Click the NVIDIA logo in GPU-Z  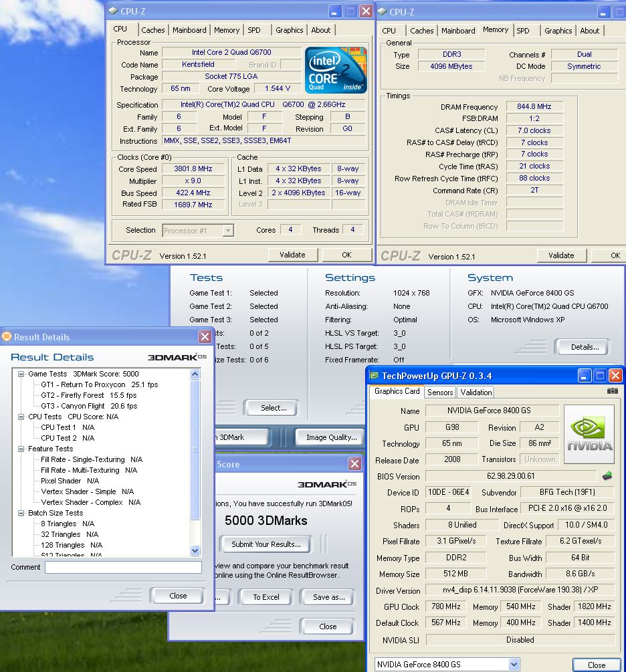[x=590, y=435]
